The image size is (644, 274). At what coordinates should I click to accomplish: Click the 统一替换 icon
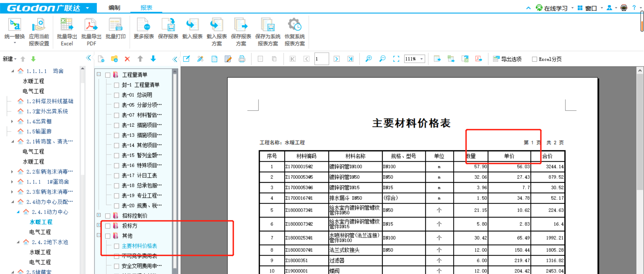point(14,25)
